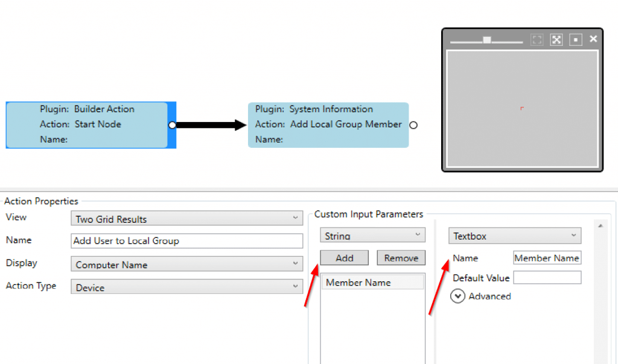618x364 pixels.
Task: Select the Builder Action Start Node
Action: pyautogui.click(x=87, y=124)
